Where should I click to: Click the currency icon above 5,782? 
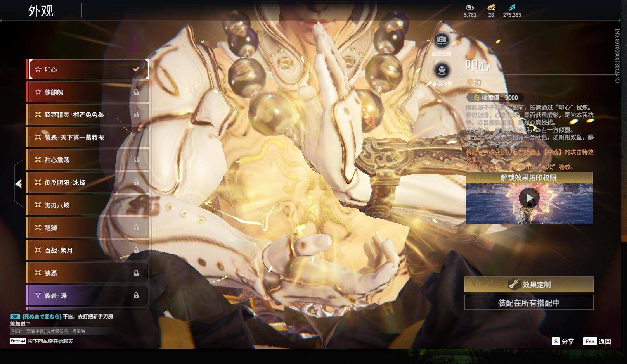[470, 7]
